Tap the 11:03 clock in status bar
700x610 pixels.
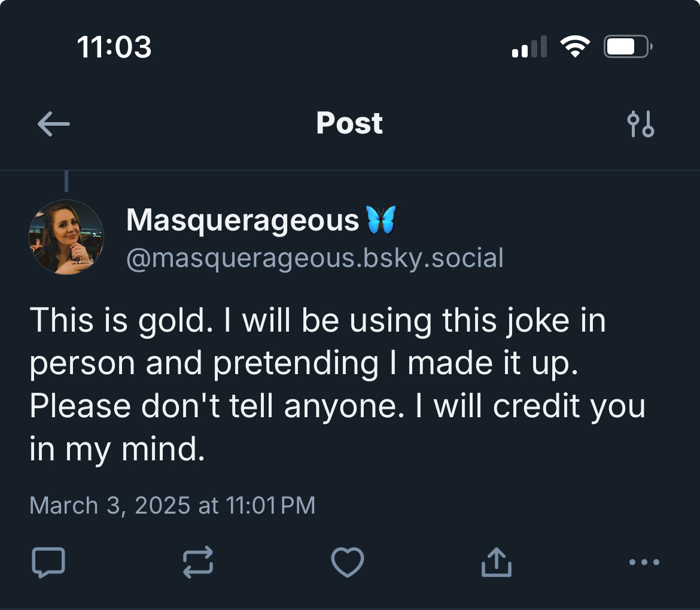[x=114, y=47]
